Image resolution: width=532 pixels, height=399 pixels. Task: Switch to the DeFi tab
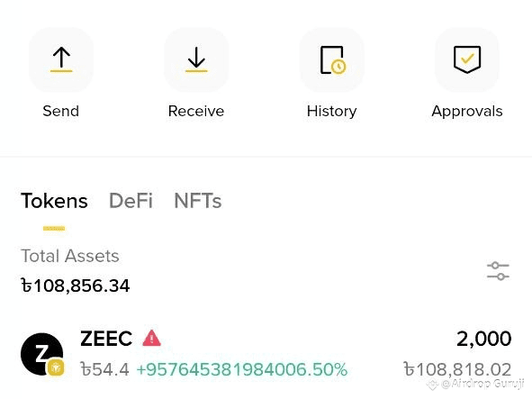point(131,200)
